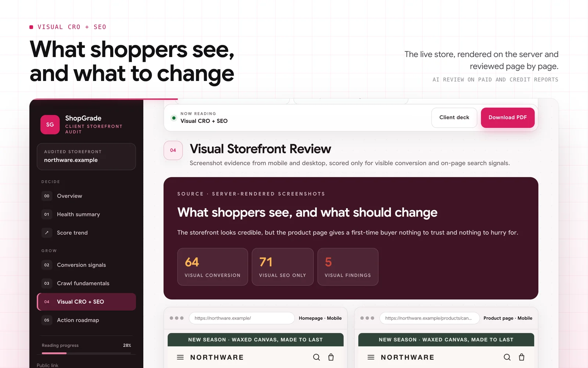Viewport: 588px width, 368px height.
Task: Click the 71 Visual SEO Only card
Action: coord(282,267)
